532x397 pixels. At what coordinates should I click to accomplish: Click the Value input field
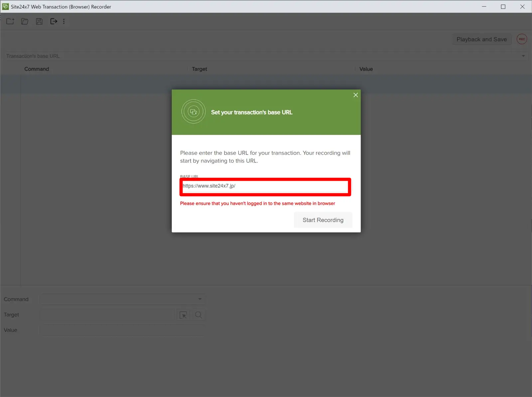pyautogui.click(x=122, y=330)
